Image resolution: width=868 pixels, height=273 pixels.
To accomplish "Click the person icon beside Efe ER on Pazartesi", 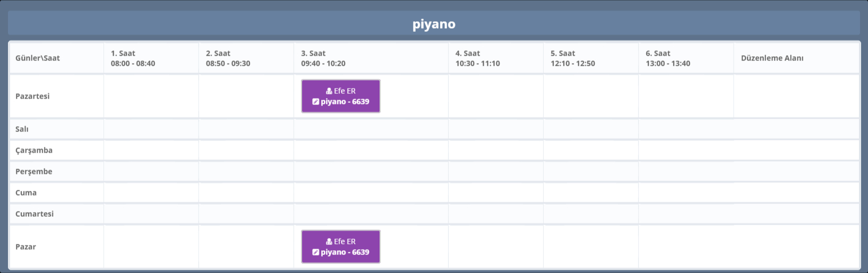I will click(x=329, y=91).
